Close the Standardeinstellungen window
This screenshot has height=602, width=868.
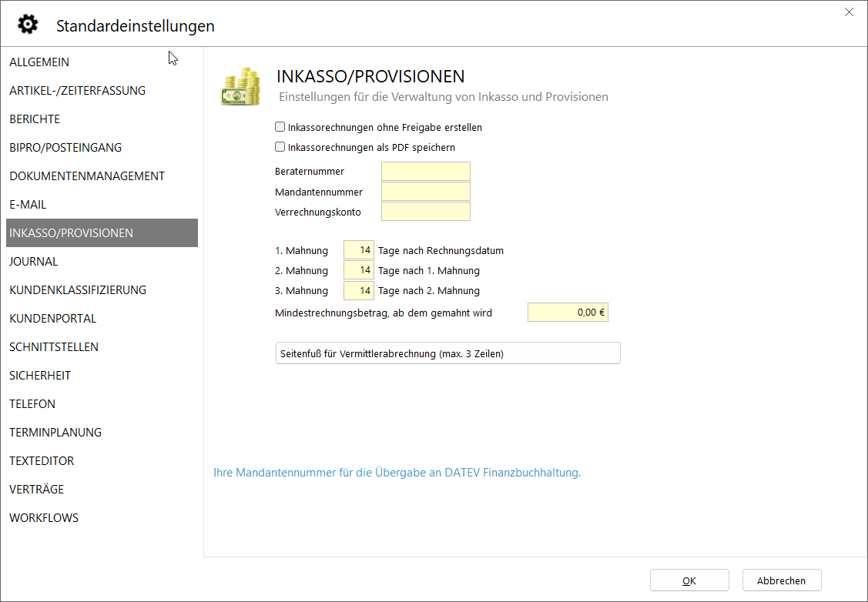[849, 12]
